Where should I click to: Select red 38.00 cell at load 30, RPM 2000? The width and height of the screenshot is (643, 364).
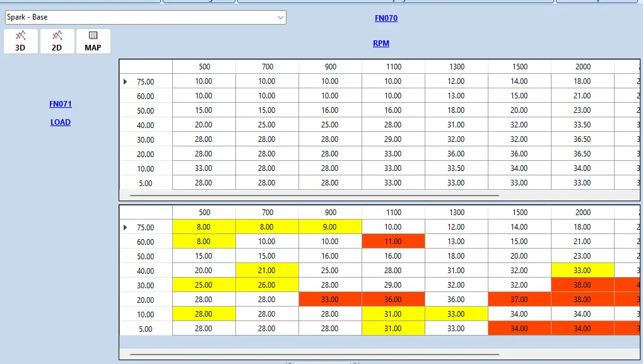click(582, 285)
